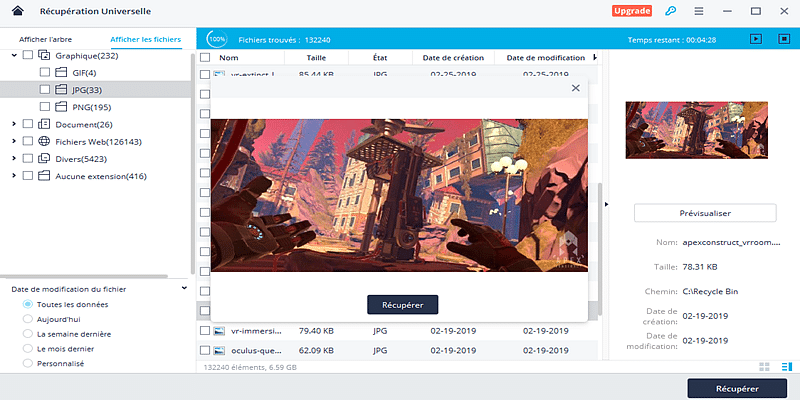Image resolution: width=800 pixels, height=400 pixels.
Task: Check the oculus-que file row checkbox
Action: 205,351
